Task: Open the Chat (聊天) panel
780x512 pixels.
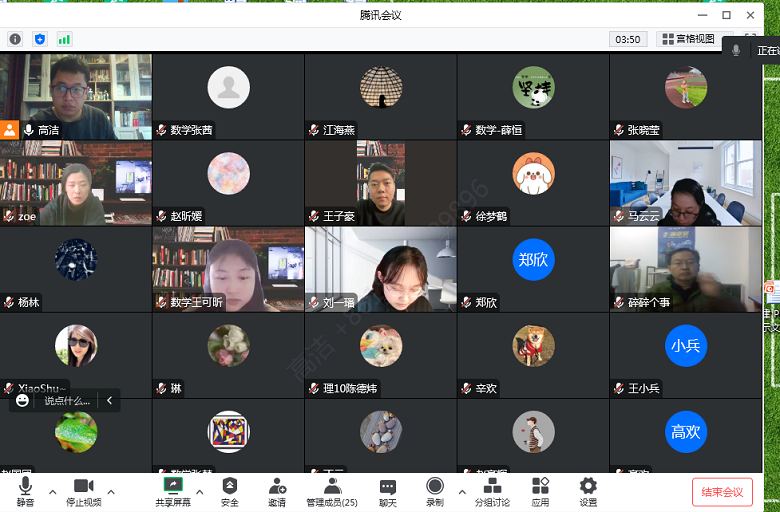Action: (x=388, y=491)
